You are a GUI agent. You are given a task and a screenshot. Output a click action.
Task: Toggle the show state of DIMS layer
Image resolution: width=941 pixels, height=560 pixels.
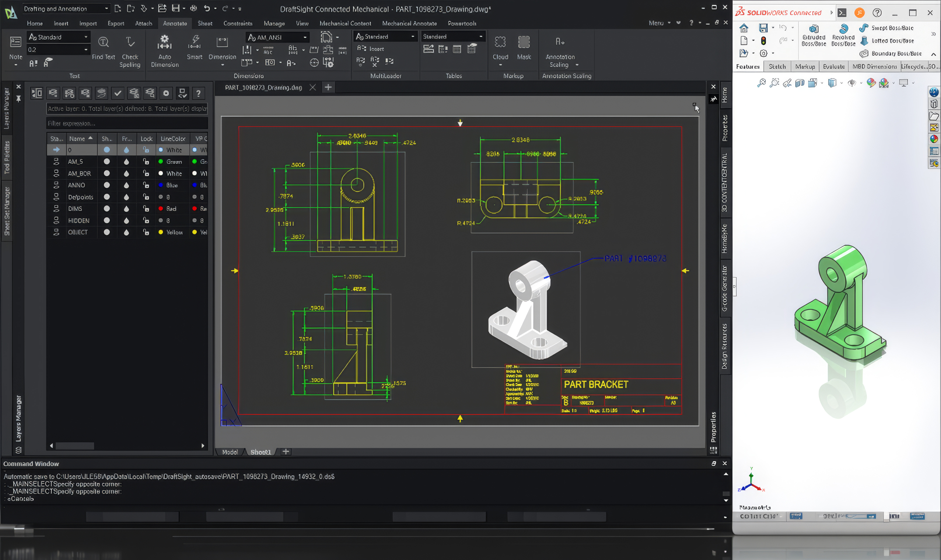click(107, 209)
